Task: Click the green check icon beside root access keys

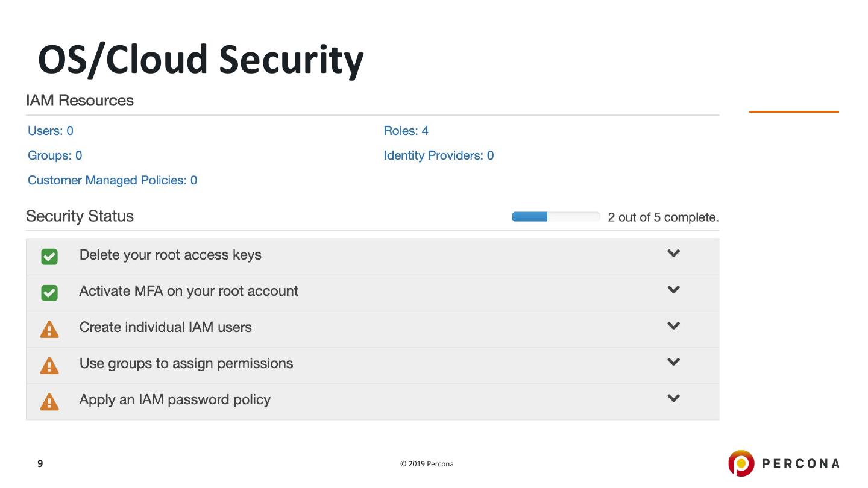Action: (49, 257)
